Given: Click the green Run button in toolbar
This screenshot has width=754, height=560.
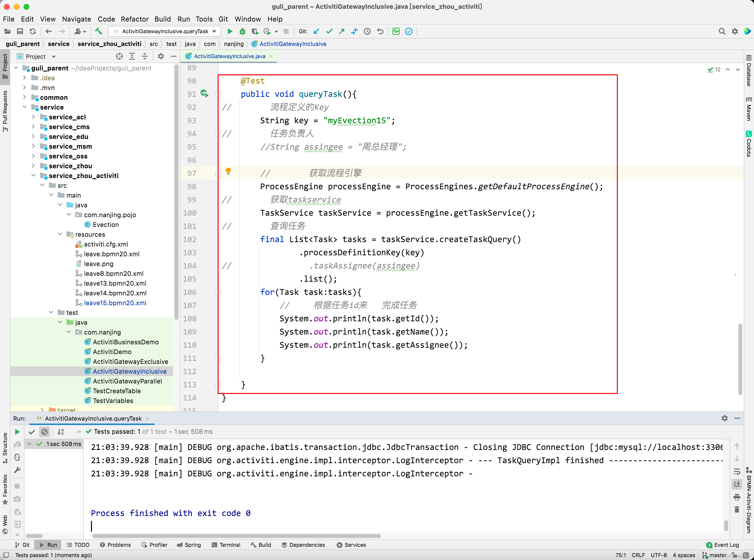Looking at the screenshot, I should point(230,32).
